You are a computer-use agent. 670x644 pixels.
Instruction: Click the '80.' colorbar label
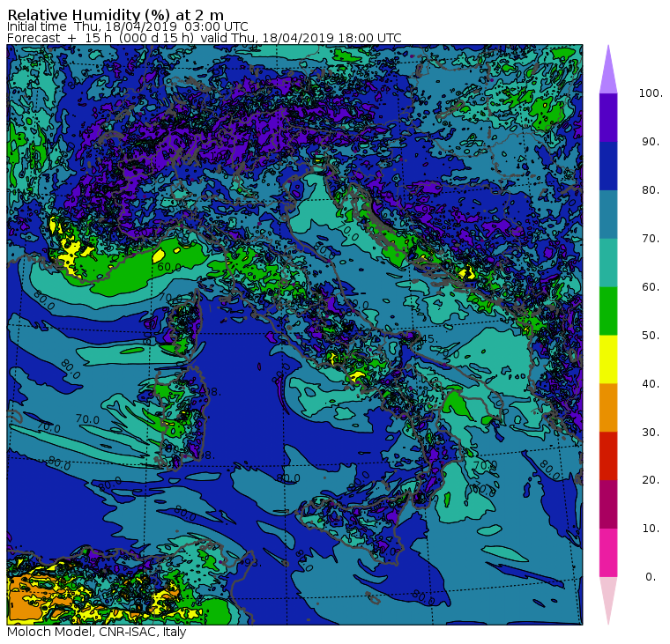tap(651, 190)
